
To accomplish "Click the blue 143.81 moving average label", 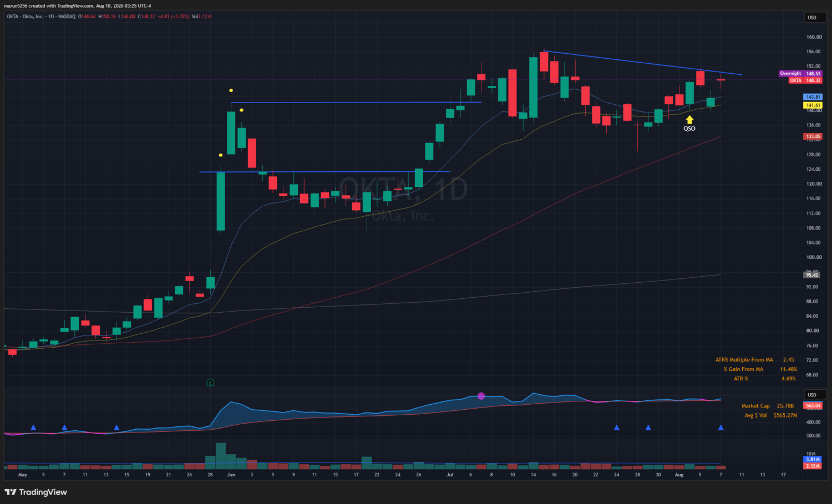I will click(813, 97).
